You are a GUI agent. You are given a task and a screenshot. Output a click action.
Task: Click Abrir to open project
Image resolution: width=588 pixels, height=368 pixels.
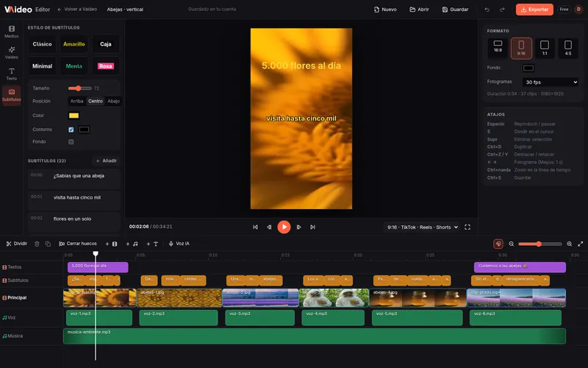419,10
